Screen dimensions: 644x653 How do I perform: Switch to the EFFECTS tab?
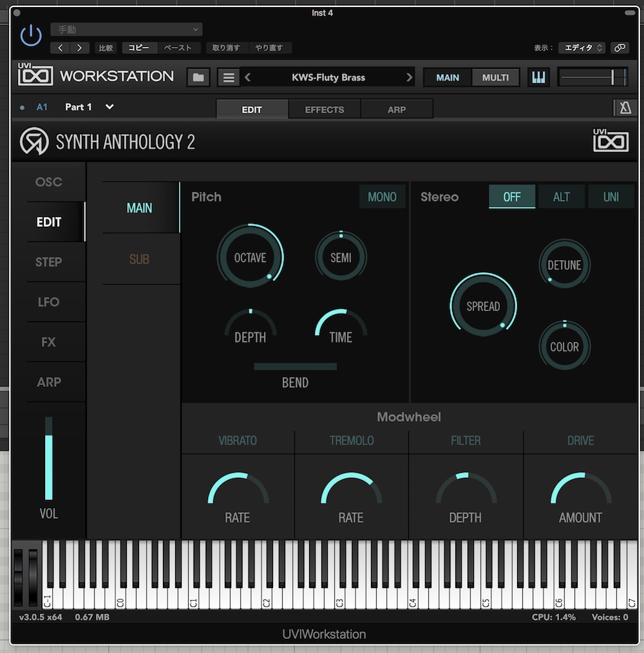[x=324, y=109]
